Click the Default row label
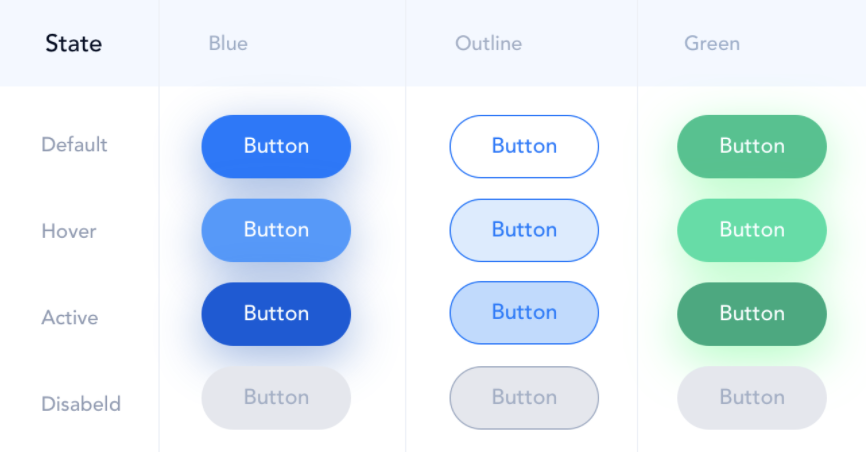 click(74, 145)
